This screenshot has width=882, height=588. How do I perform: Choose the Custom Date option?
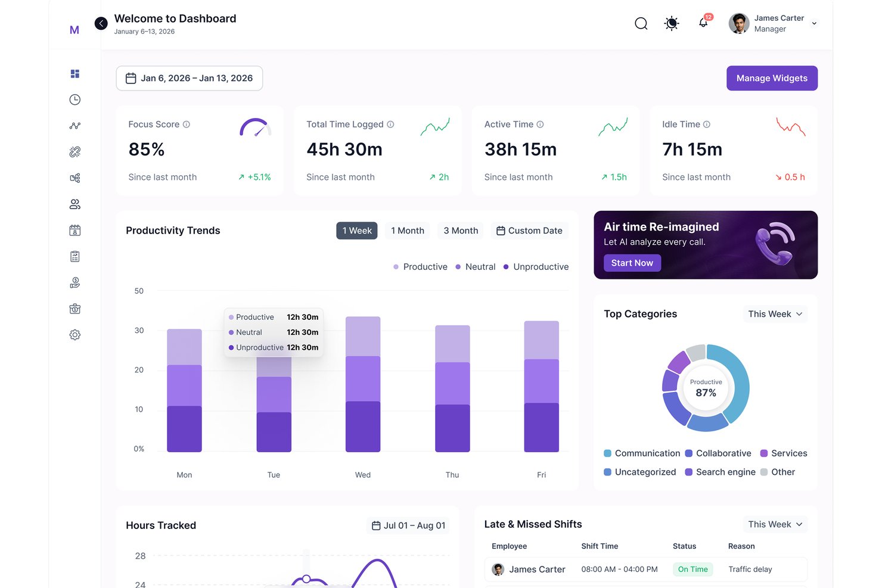(529, 231)
